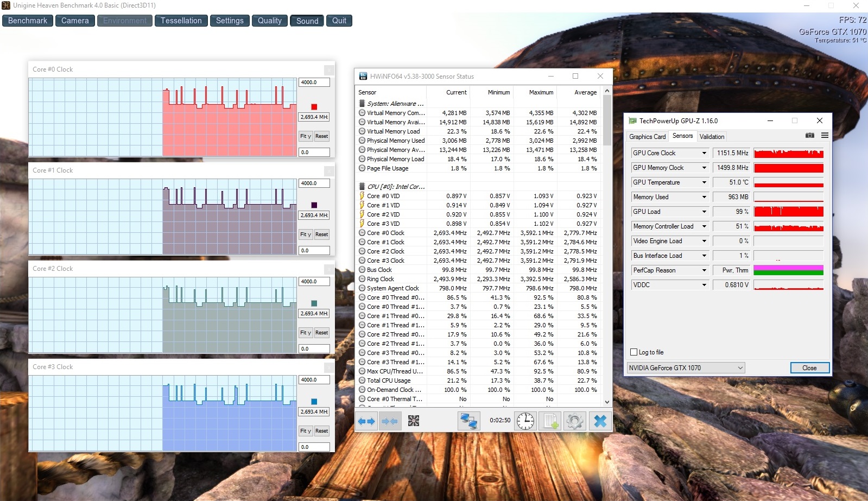Screen dimensions: 868x501
Task: Click Unigine Heaven title bar icon
Action: pyautogui.click(x=6, y=5)
